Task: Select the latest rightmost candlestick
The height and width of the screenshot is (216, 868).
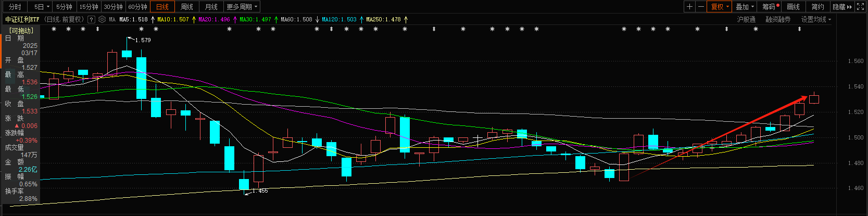Action: click(x=814, y=99)
